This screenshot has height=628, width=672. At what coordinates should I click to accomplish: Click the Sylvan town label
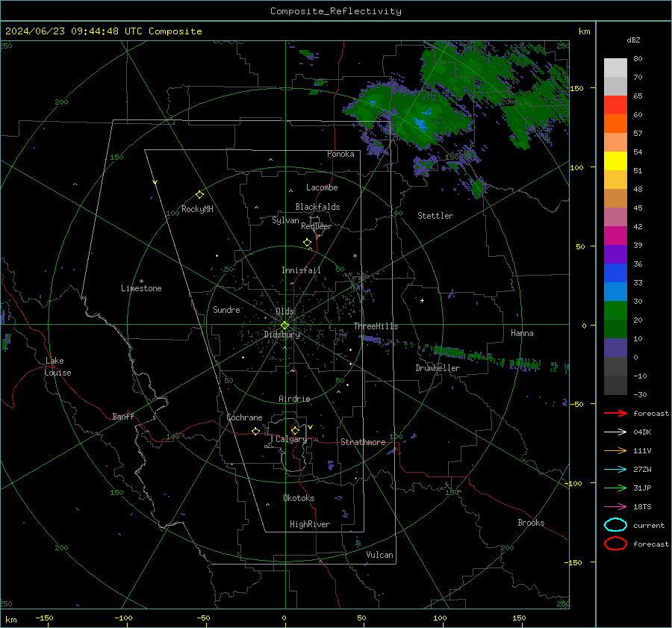[285, 220]
